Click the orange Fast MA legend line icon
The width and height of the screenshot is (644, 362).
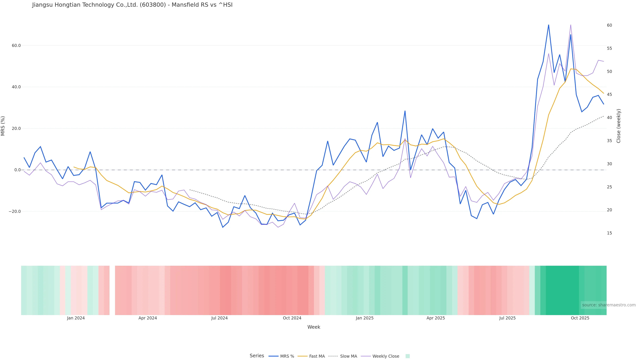click(303, 356)
